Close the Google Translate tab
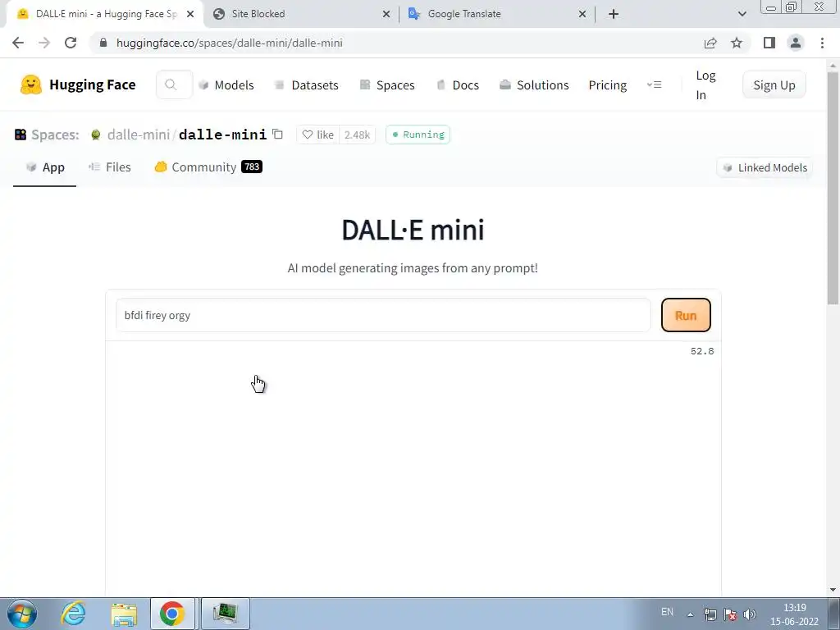 click(582, 14)
